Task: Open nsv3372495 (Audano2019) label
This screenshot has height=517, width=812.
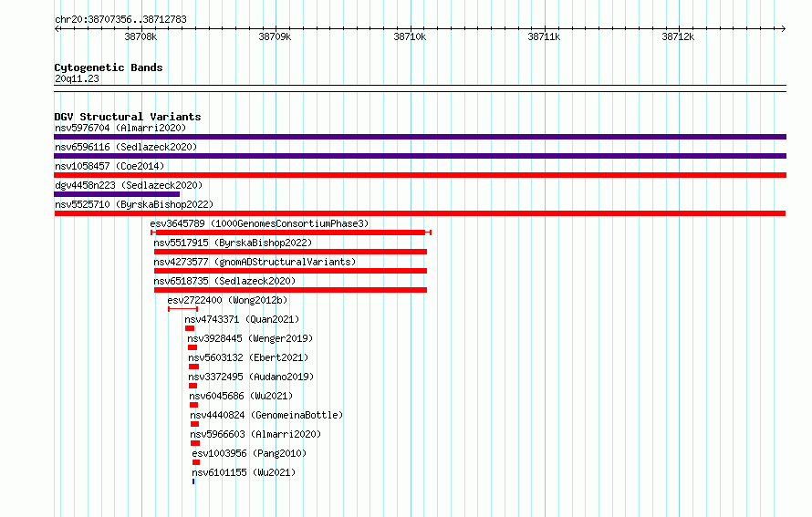Action: click(x=251, y=377)
